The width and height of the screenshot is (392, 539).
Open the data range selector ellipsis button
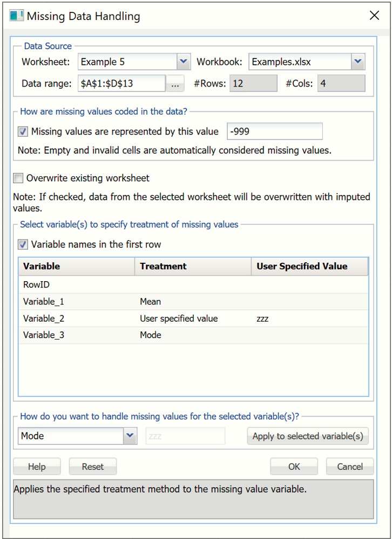coord(175,83)
